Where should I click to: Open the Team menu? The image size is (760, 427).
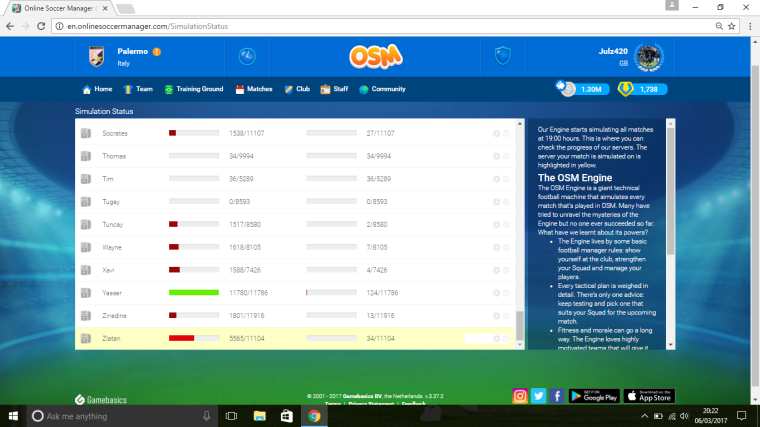coord(138,89)
